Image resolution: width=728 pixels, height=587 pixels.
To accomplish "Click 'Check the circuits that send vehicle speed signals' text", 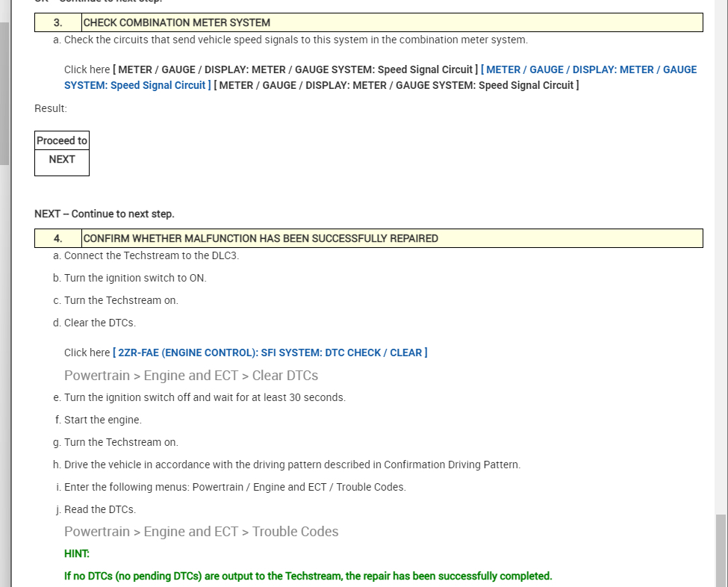I will [x=296, y=40].
